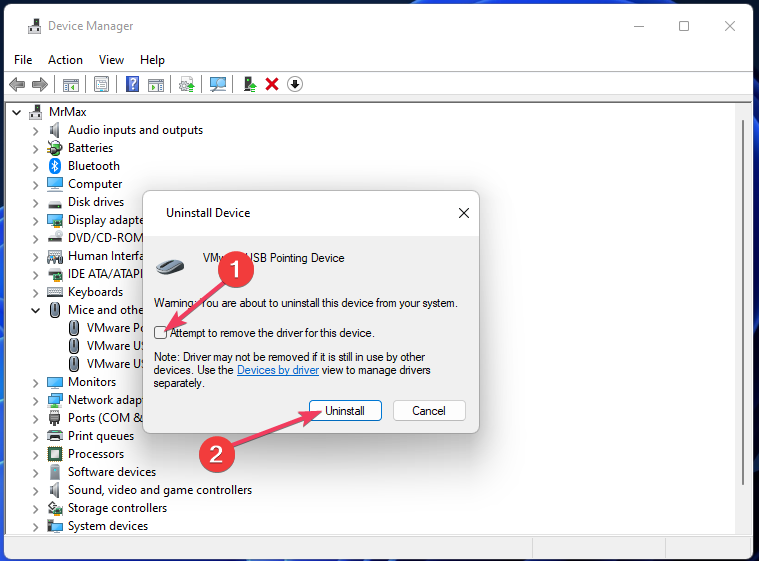Screen dimensions: 759x561
Task: Click the Batteries category icon
Action: [x=55, y=148]
